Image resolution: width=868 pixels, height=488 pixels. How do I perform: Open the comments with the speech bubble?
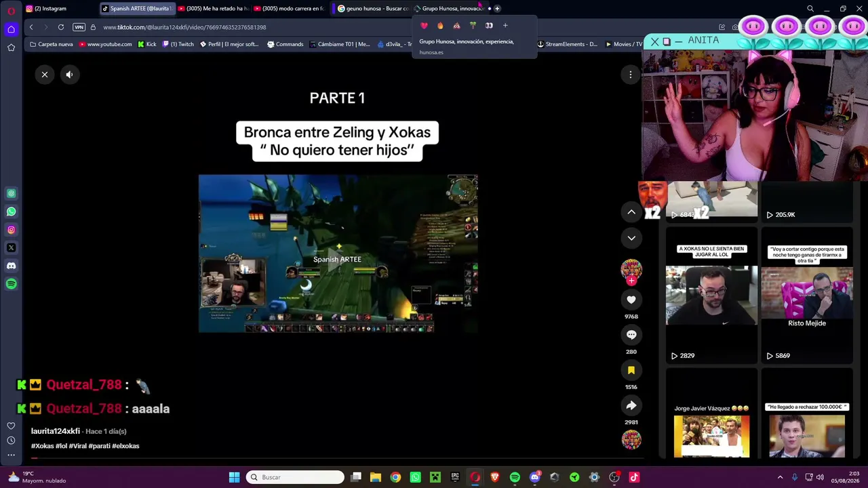pyautogui.click(x=631, y=335)
